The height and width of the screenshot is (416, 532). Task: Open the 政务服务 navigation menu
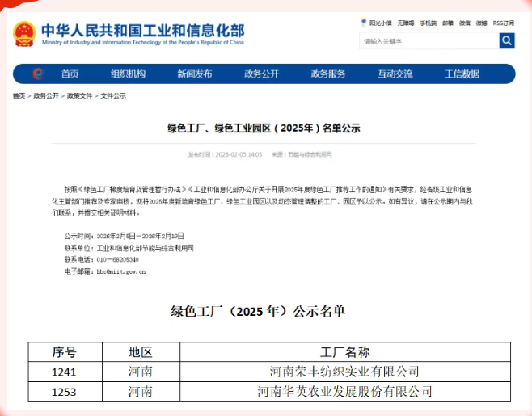point(328,74)
